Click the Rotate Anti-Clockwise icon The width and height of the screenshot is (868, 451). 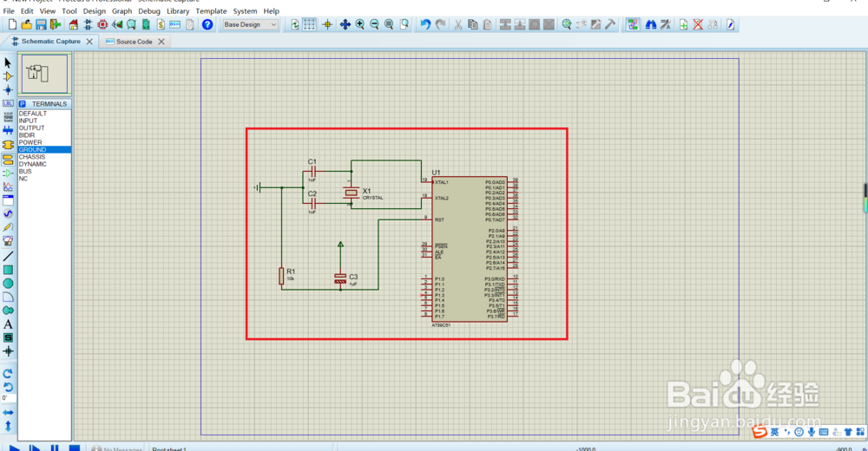point(8,387)
